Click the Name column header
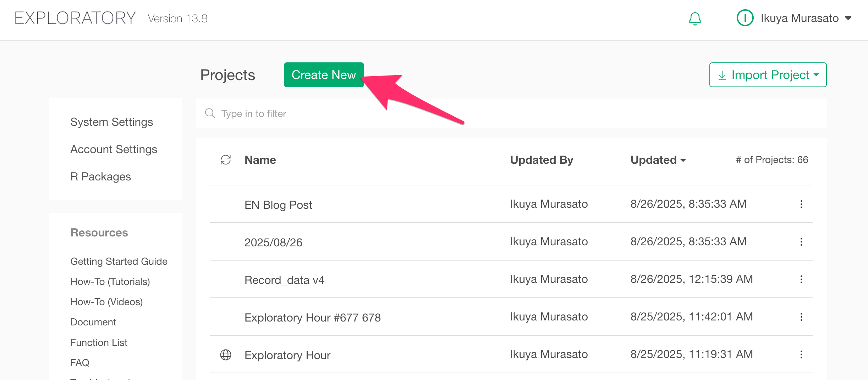This screenshot has width=868, height=380. coord(260,160)
